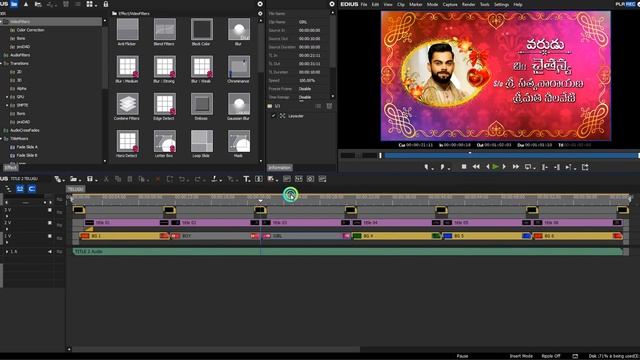Image resolution: width=640 pixels, height=360 pixels.
Task: Select the Loop Slide filter icon
Action: tap(202, 141)
